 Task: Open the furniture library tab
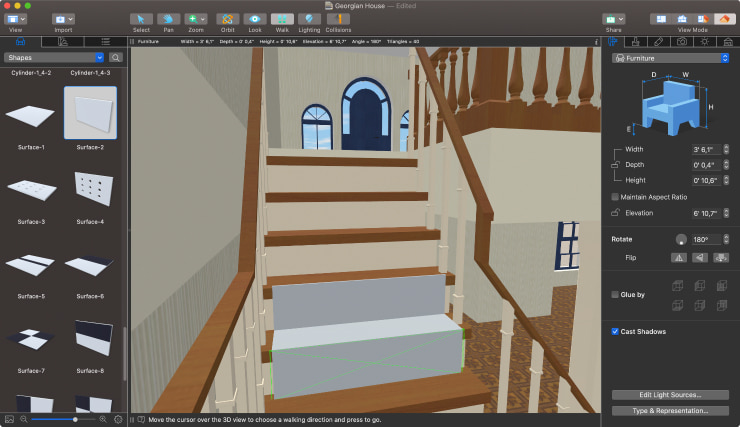(x=20, y=42)
